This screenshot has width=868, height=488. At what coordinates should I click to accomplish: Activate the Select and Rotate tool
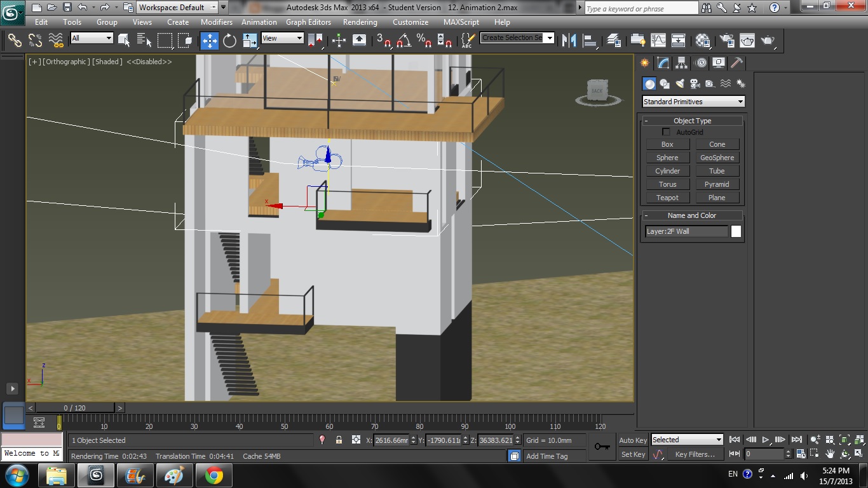[229, 40]
